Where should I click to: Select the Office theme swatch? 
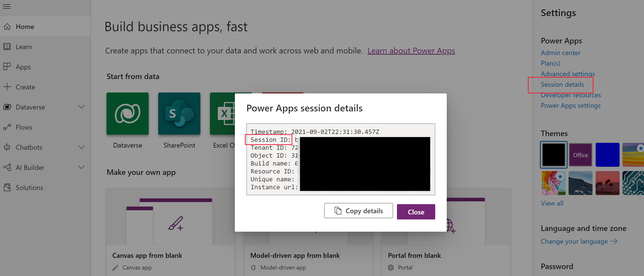[x=580, y=155]
